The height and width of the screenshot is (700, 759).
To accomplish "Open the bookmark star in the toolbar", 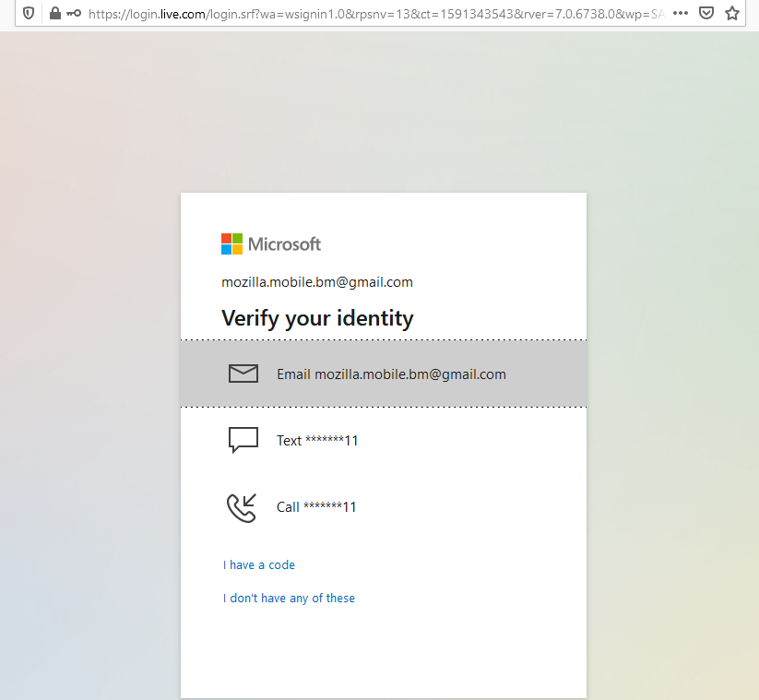I will [733, 13].
